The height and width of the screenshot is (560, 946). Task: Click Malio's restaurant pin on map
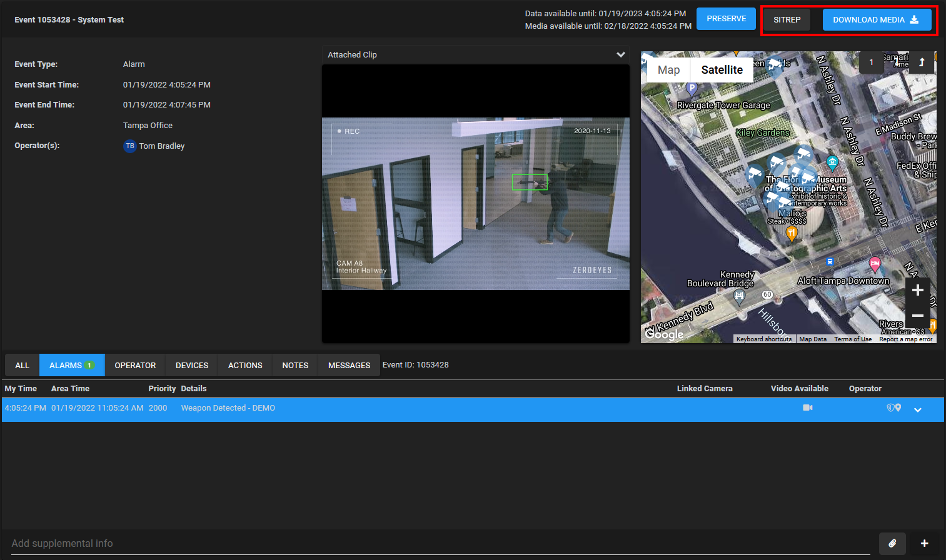click(792, 234)
